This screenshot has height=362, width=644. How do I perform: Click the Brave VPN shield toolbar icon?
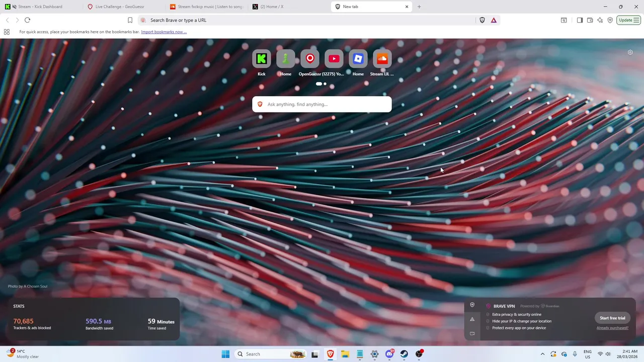coord(610,20)
